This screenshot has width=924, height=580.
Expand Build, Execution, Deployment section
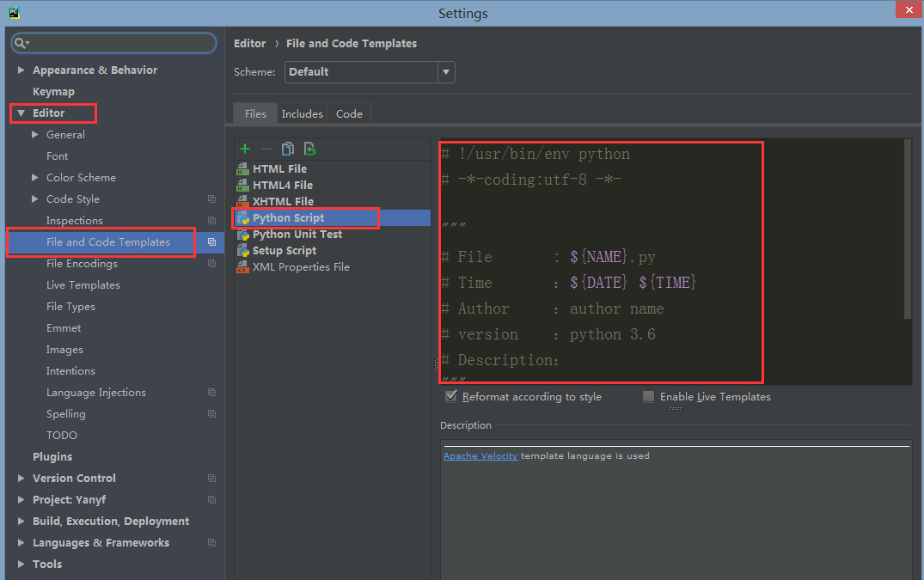(21, 521)
